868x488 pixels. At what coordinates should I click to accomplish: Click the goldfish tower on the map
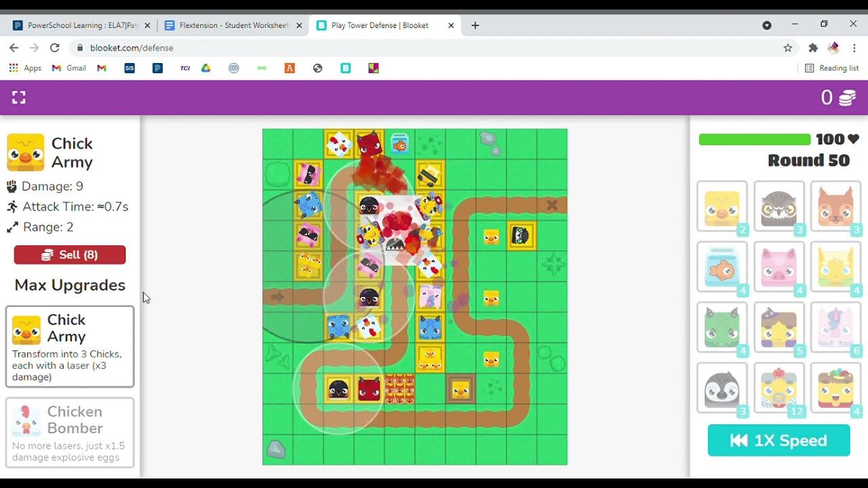(x=399, y=144)
